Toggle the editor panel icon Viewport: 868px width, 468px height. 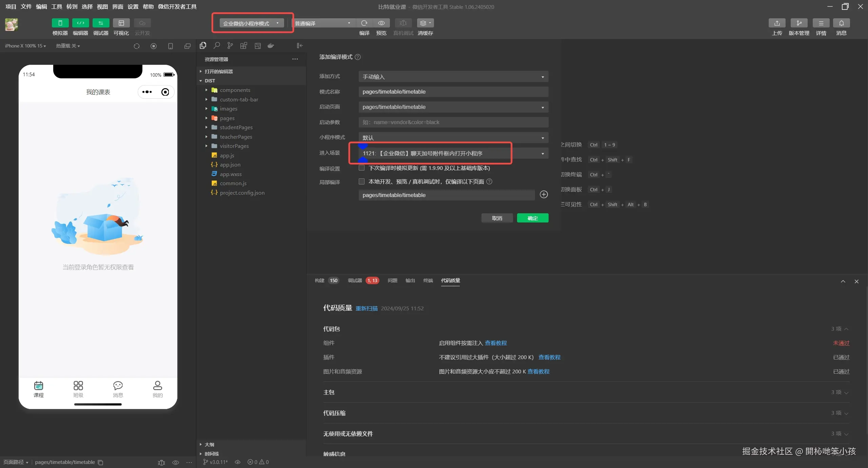(80, 23)
